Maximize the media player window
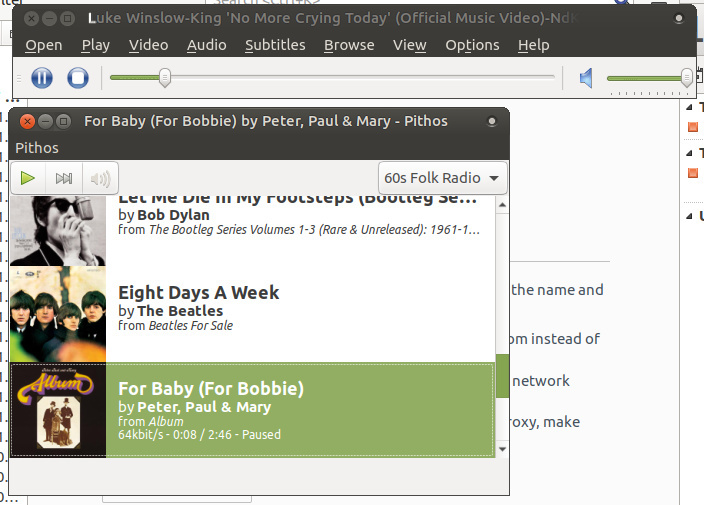This screenshot has height=505, width=704. (67, 18)
